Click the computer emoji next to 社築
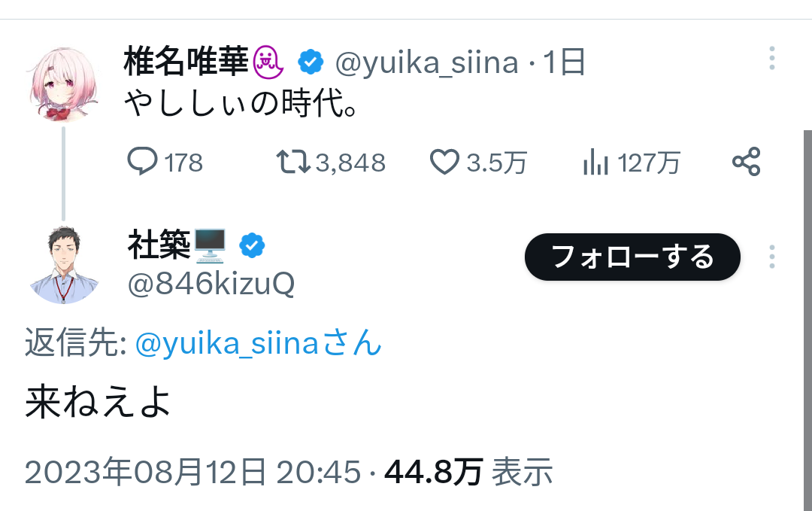 210,245
